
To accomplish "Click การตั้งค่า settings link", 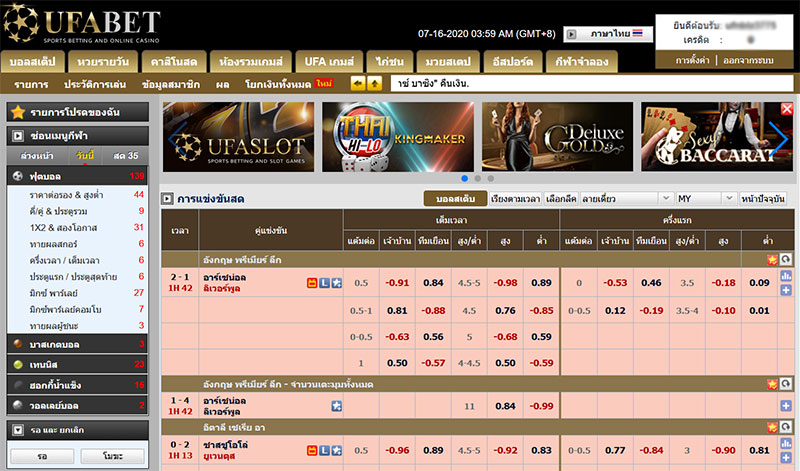I will tap(692, 60).
